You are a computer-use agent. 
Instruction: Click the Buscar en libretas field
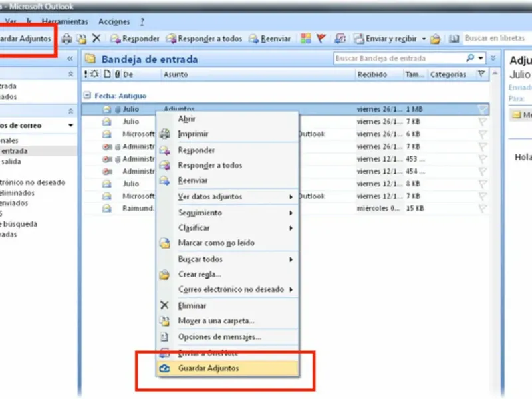click(x=497, y=38)
